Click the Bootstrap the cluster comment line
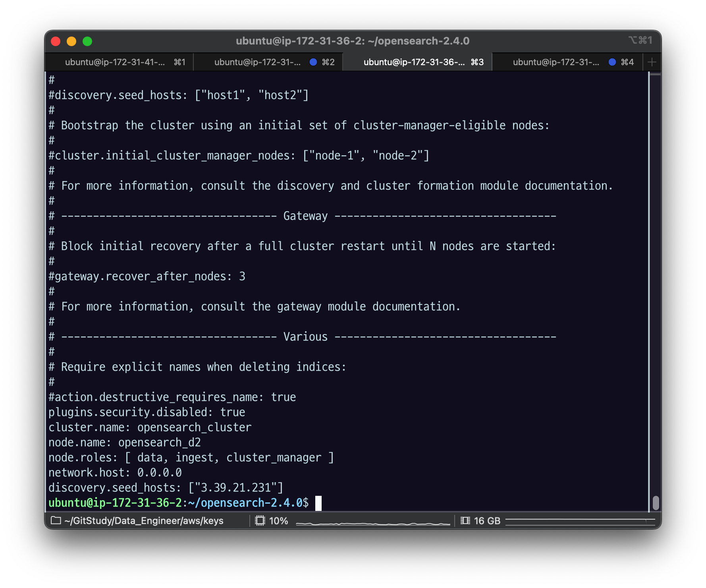This screenshot has width=706, height=588. click(x=299, y=125)
